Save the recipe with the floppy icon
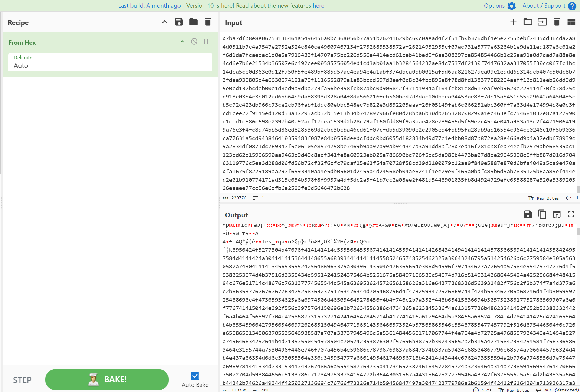Screen dimensions: 580x392 (179, 22)
